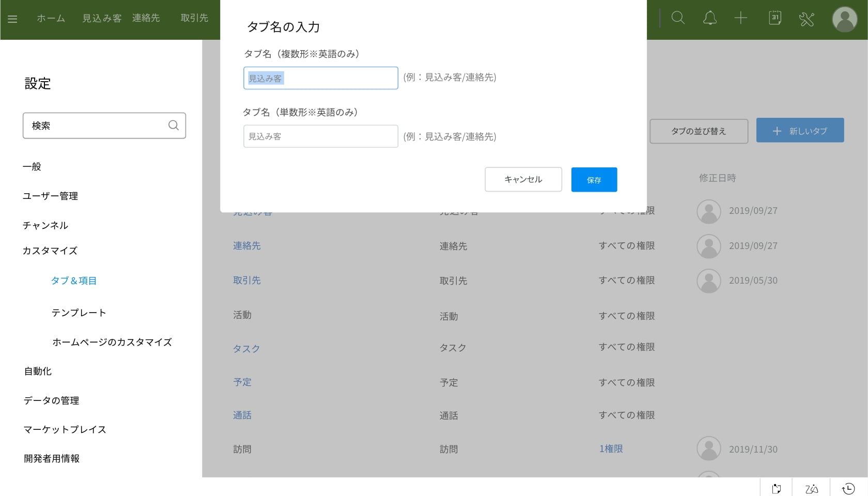Open the calendar icon in the top bar
Viewport: 868px width, 496px height.
point(774,18)
